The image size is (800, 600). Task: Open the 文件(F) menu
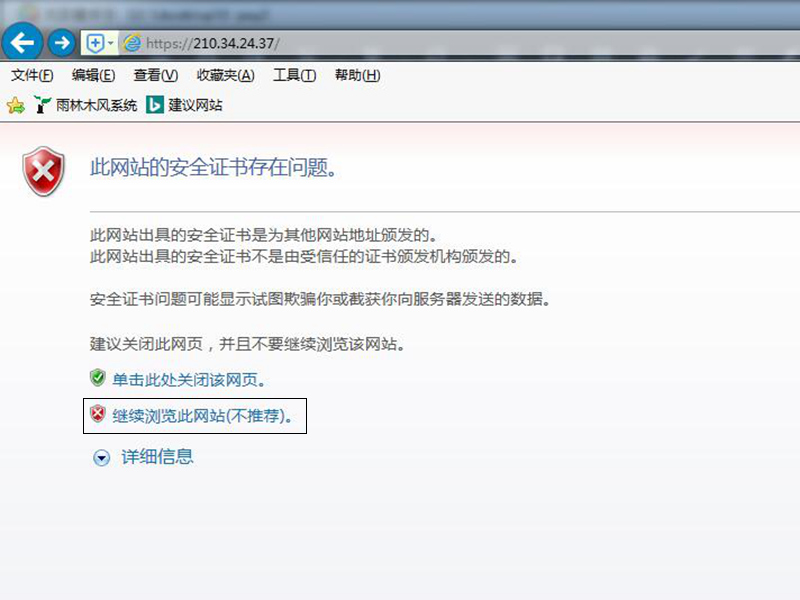point(32,76)
